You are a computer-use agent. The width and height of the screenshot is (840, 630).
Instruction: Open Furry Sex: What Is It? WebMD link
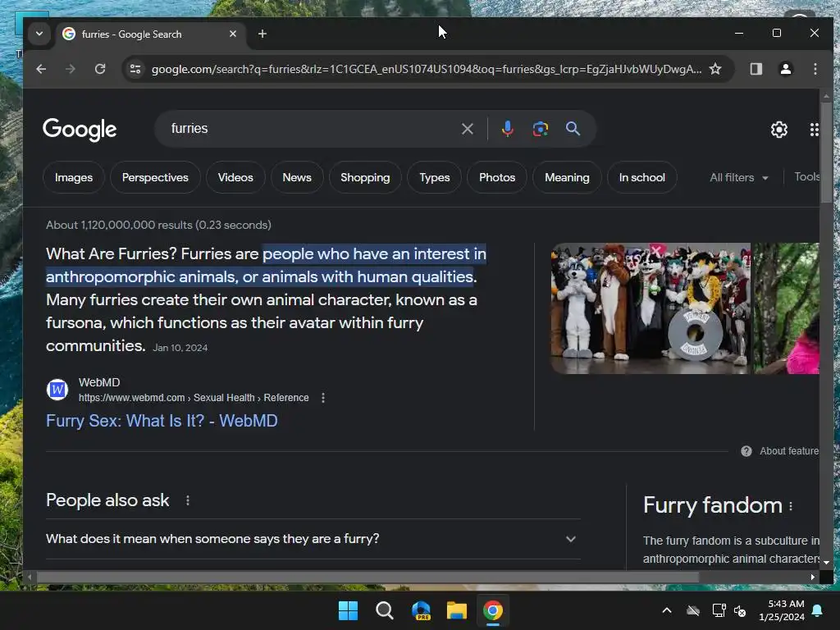coord(162,421)
